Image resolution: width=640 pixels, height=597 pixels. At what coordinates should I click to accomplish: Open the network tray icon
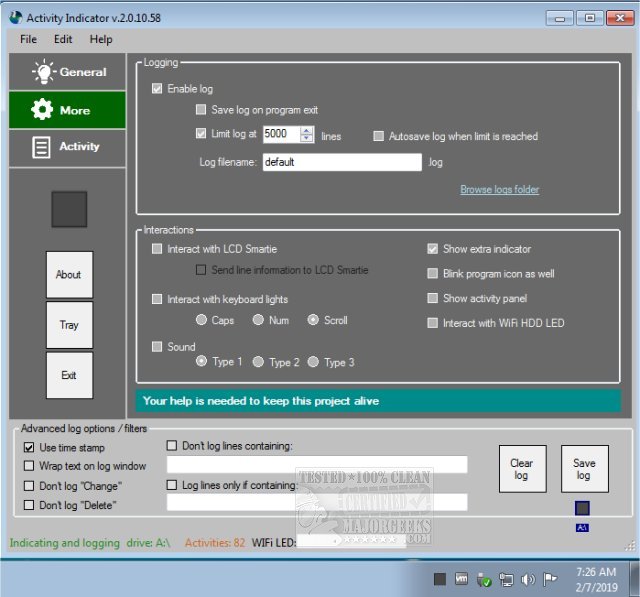[x=506, y=580]
